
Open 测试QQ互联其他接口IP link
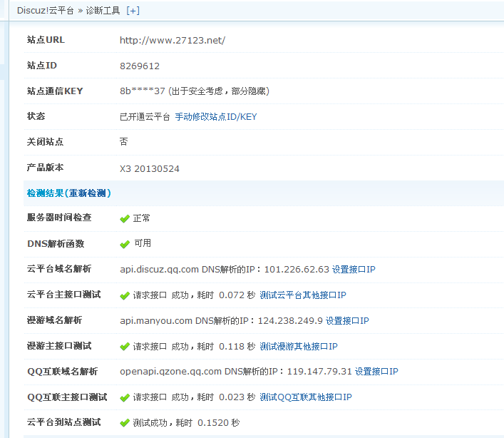coord(306,397)
